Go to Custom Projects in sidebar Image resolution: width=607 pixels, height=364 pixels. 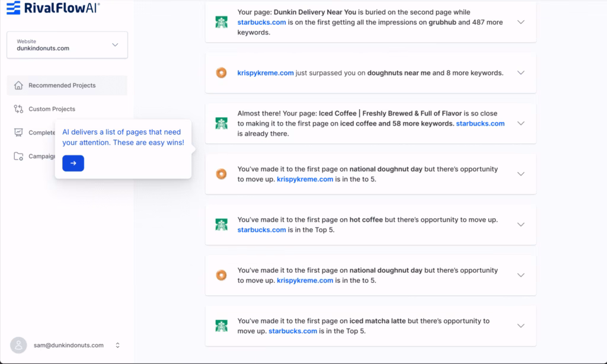point(52,109)
